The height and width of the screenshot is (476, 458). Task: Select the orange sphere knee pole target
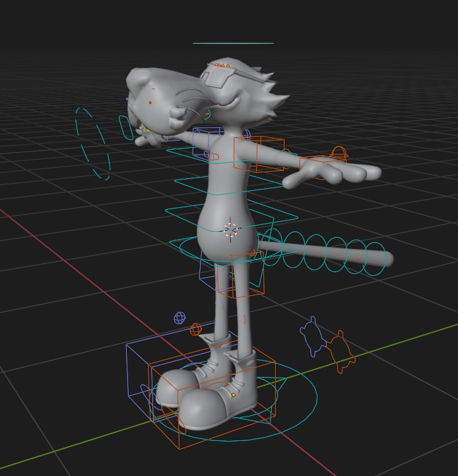196,329
